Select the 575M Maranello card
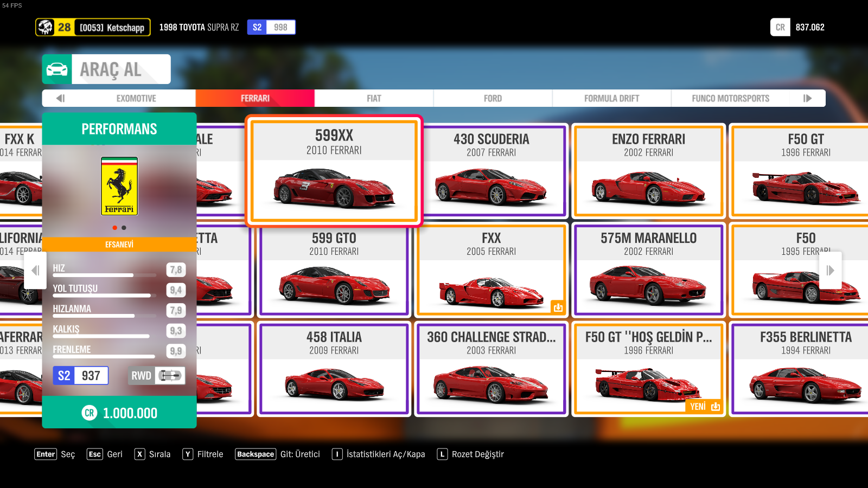Screen dimensions: 868x488 [649, 271]
